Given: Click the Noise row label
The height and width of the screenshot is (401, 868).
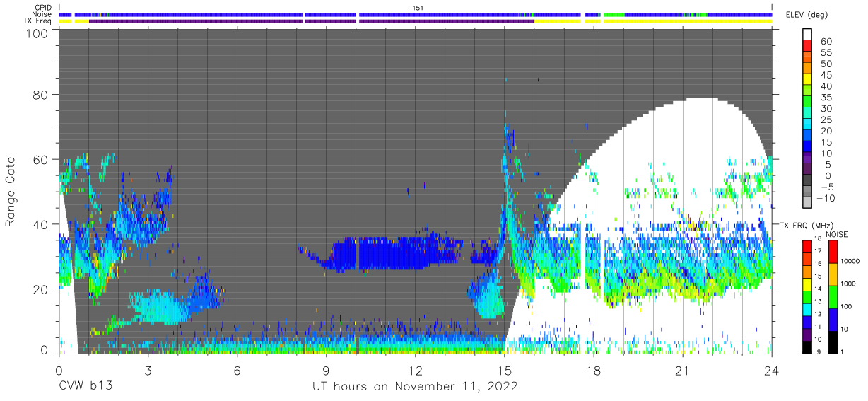Looking at the screenshot, I should tap(42, 14).
